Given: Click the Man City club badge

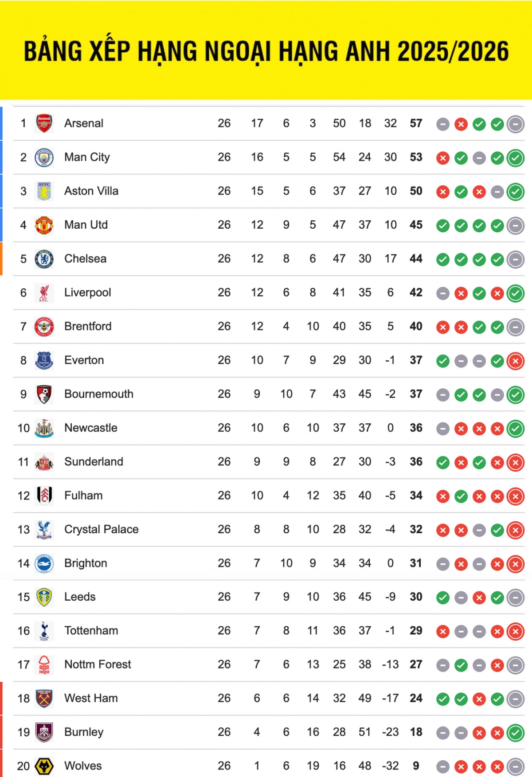Looking at the screenshot, I should (44, 157).
